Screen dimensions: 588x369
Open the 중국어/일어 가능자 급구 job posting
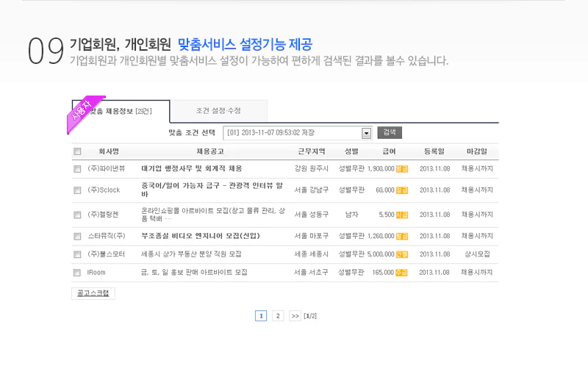[212, 190]
